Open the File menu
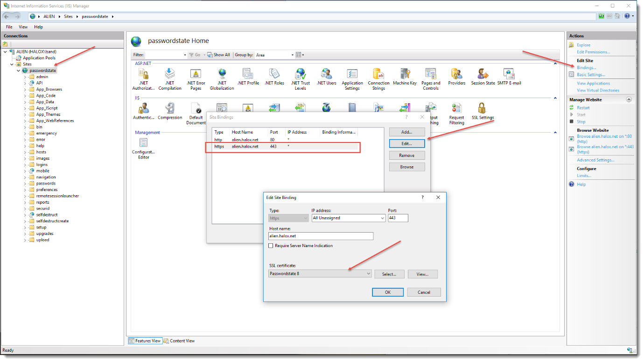The width and height of the screenshot is (644, 362). (9, 27)
